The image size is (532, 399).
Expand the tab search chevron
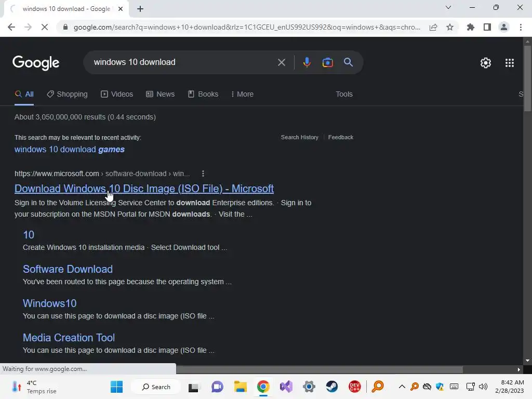[x=448, y=7]
